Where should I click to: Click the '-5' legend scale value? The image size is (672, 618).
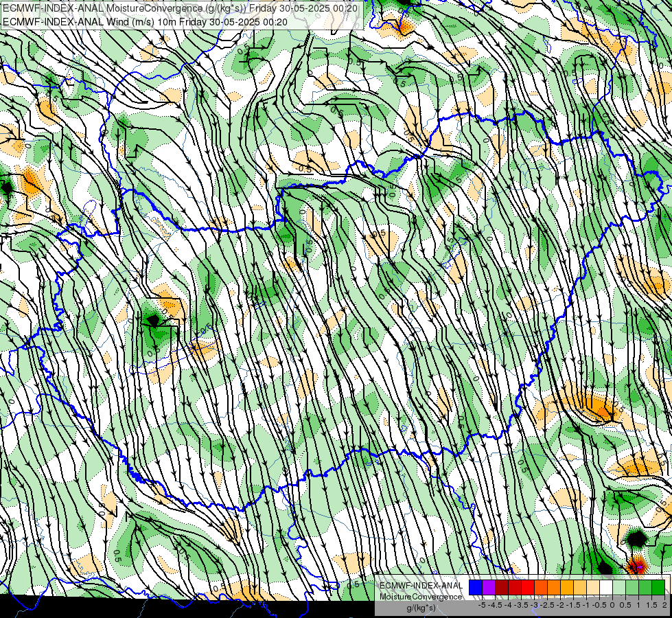tap(482, 605)
